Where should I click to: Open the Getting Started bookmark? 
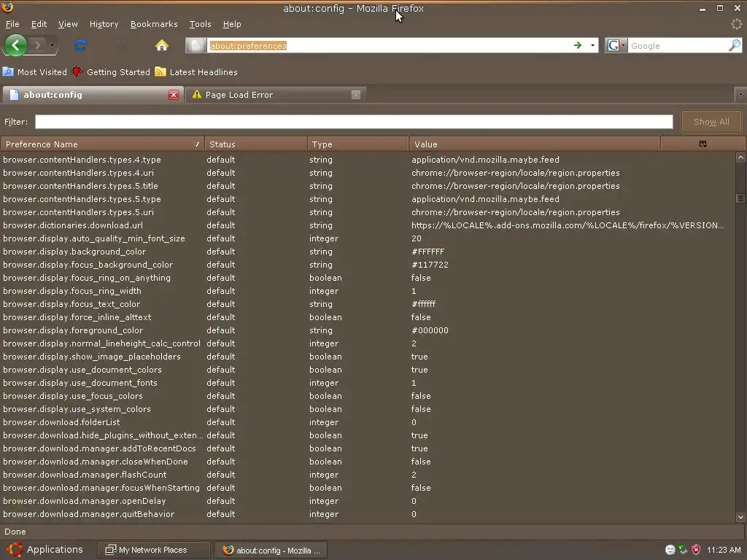pyautogui.click(x=111, y=72)
